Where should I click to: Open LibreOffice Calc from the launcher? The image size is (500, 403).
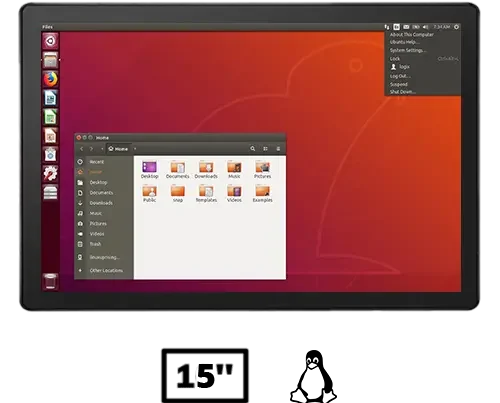pyautogui.click(x=50, y=117)
